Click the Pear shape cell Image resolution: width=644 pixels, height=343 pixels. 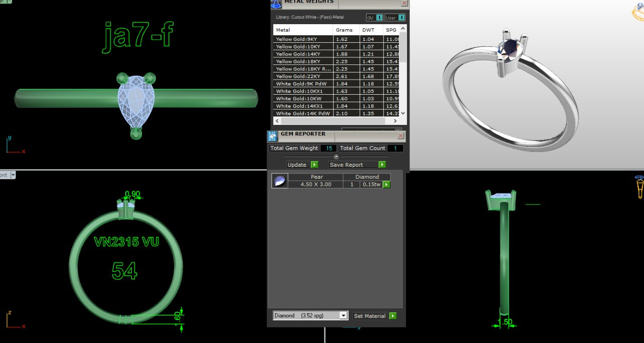316,177
